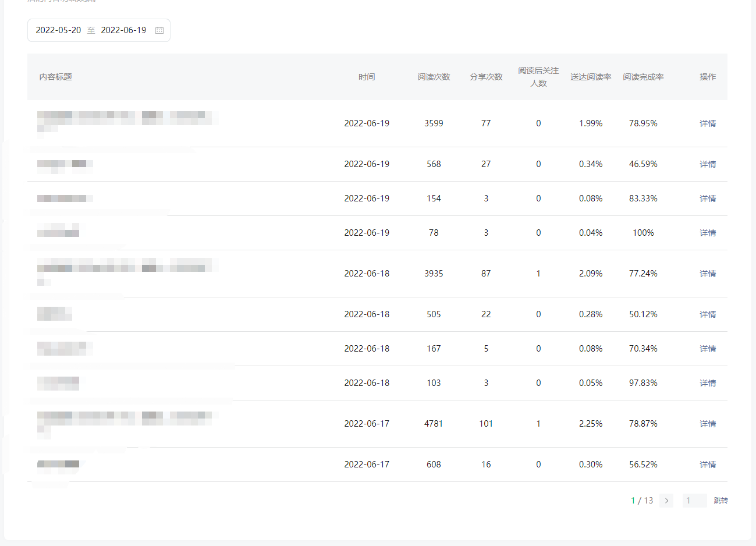756x546 pixels.
Task: Click the end date 2022-06-19 field
Action: pos(123,30)
